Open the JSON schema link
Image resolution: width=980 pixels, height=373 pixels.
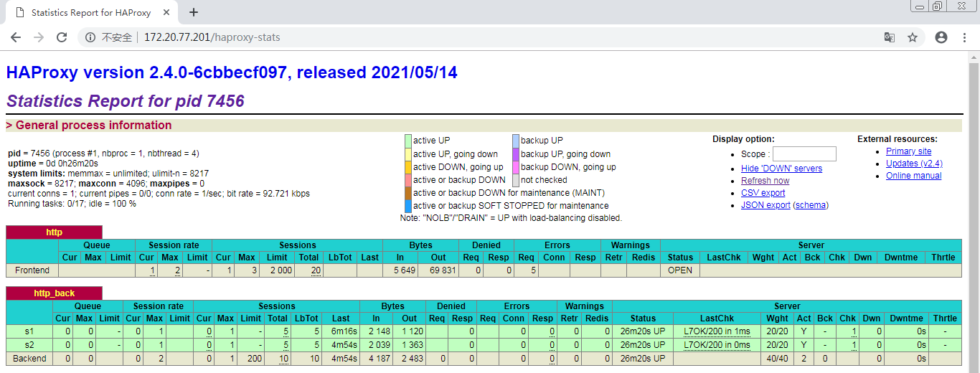pos(810,205)
